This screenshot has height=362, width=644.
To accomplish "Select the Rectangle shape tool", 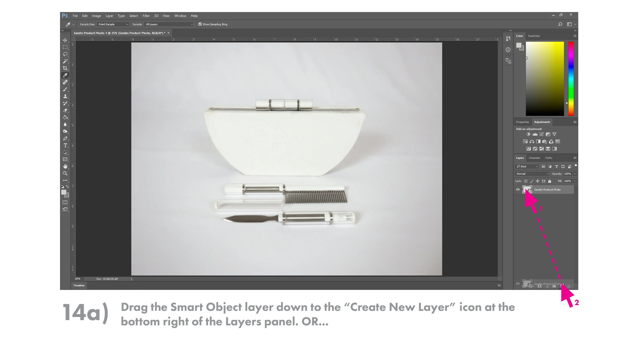I will 65,159.
